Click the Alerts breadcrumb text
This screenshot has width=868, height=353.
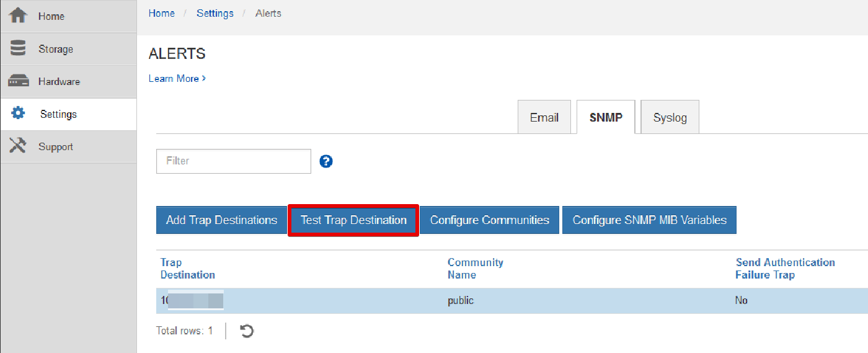[x=268, y=13]
